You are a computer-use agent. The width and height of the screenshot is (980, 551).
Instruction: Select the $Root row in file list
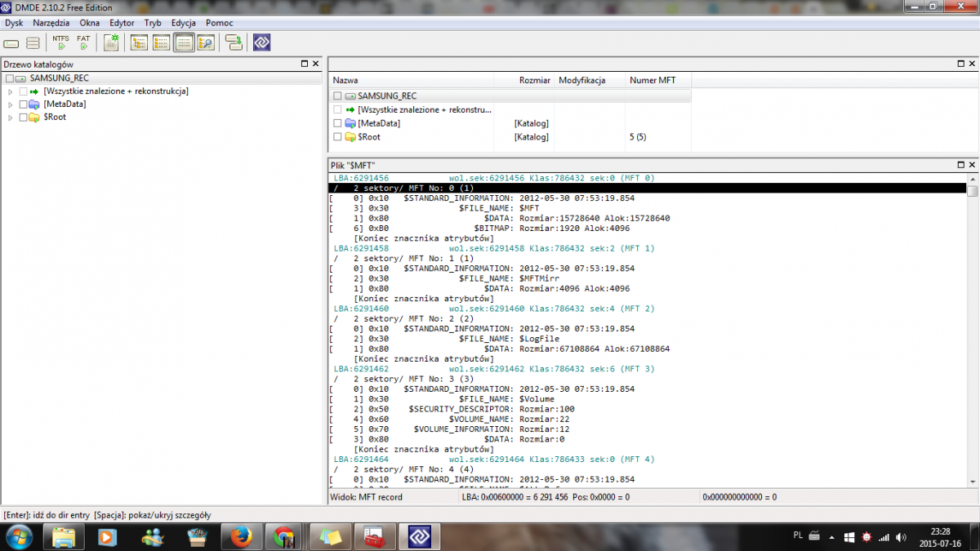click(510, 137)
